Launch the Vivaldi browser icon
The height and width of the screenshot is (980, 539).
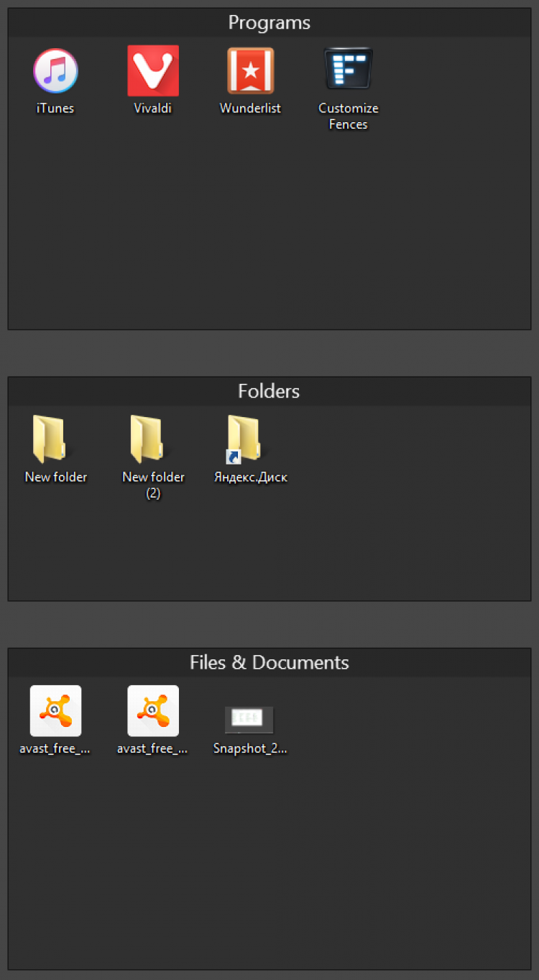click(153, 70)
